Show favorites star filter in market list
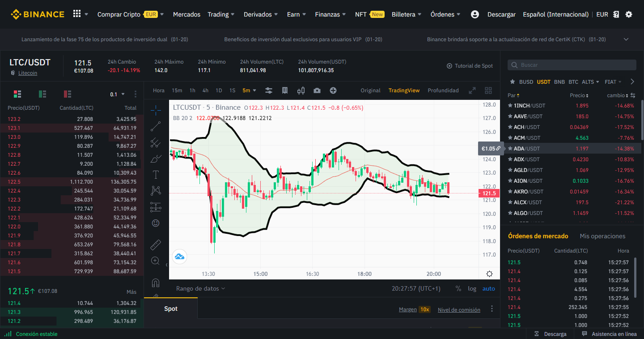Screen dimensions: 644x339 tap(513, 82)
